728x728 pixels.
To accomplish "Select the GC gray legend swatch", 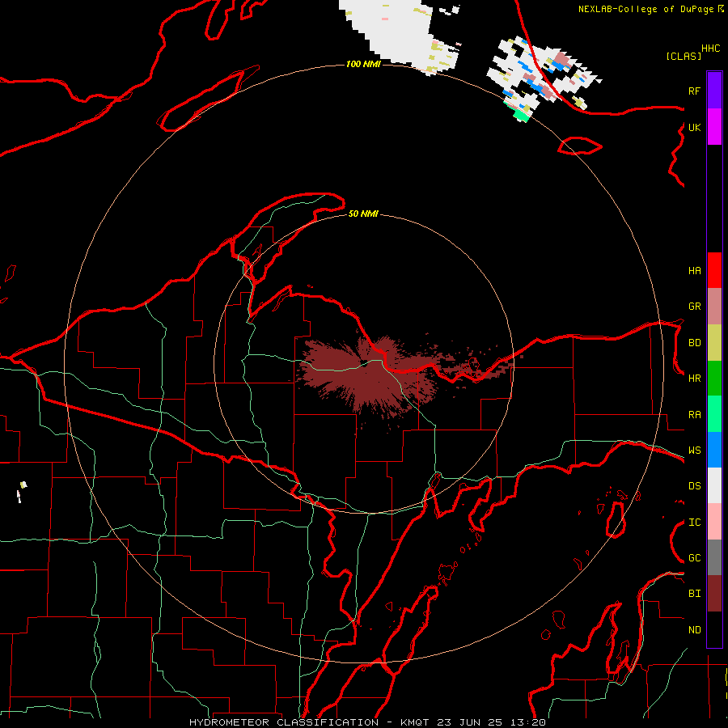I will pos(714,557).
